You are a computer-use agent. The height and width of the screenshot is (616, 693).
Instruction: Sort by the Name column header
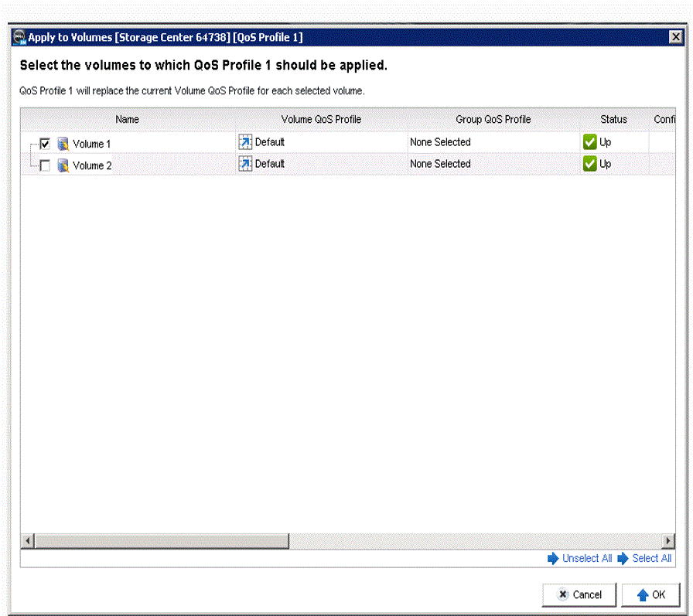(x=128, y=119)
